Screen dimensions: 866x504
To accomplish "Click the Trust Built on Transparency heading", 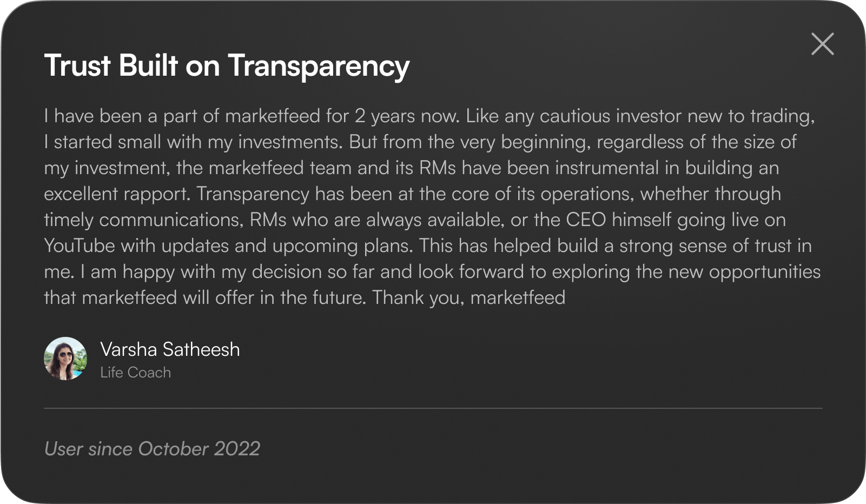I will tap(227, 66).
